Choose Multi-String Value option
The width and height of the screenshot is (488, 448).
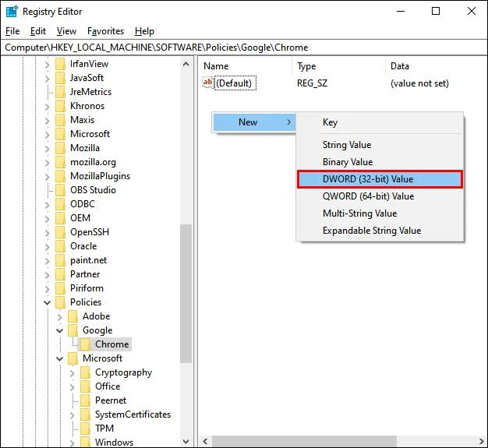click(x=380, y=213)
